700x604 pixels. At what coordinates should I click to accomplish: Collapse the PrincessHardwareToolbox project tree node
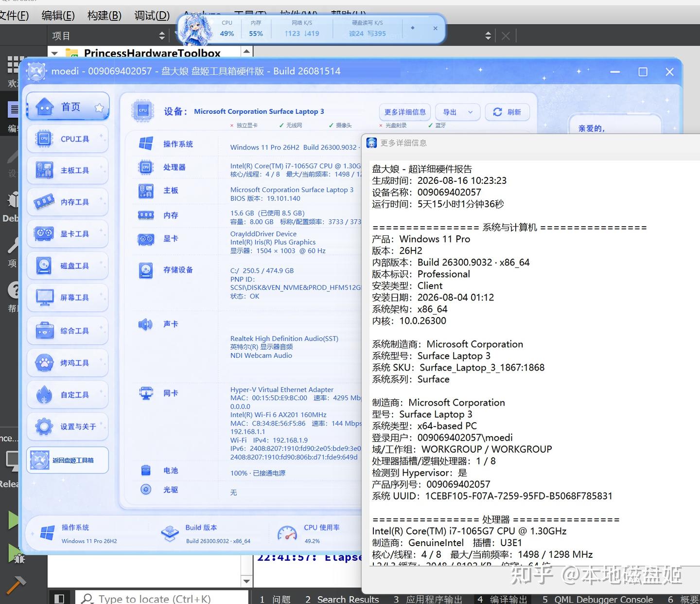pos(54,53)
